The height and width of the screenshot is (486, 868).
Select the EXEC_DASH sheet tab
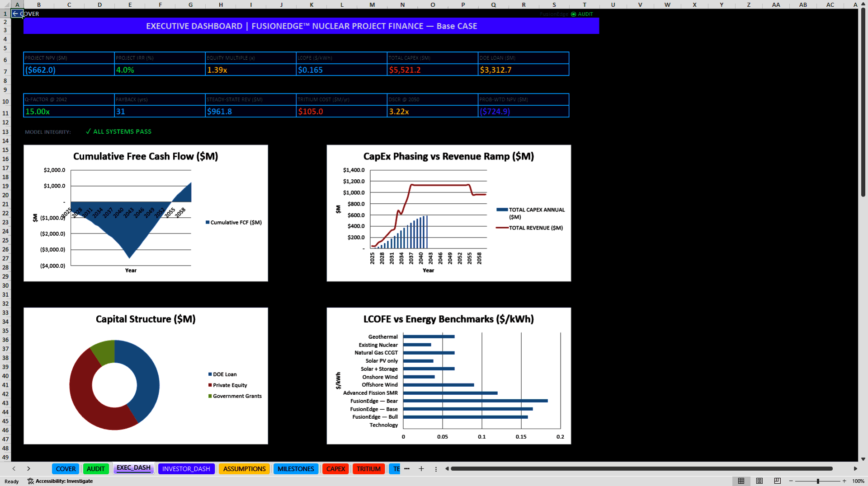coord(133,468)
